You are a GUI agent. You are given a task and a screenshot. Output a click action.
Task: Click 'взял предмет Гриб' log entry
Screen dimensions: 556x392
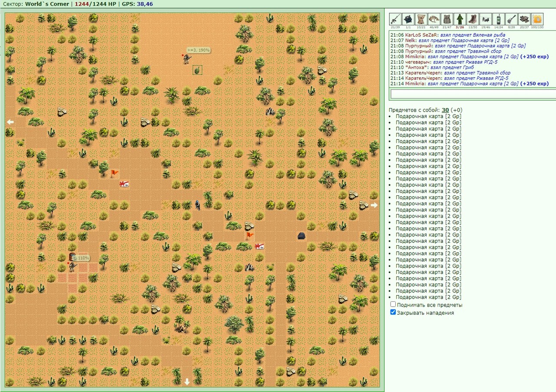tap(453, 67)
